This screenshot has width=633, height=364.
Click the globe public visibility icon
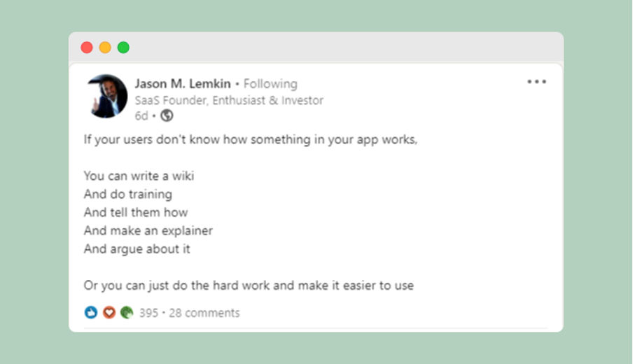tap(167, 116)
